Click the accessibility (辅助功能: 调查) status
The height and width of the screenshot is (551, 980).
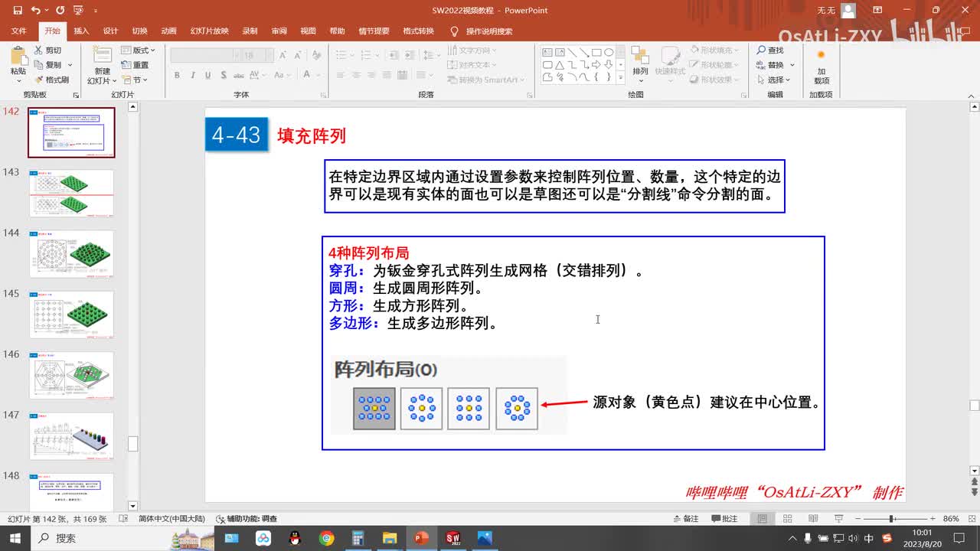(247, 519)
